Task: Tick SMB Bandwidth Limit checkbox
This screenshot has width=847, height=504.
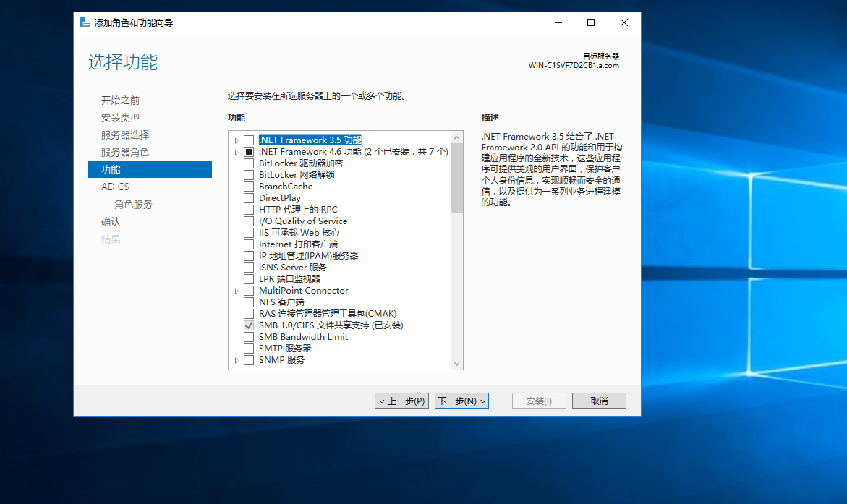Action: coord(249,337)
